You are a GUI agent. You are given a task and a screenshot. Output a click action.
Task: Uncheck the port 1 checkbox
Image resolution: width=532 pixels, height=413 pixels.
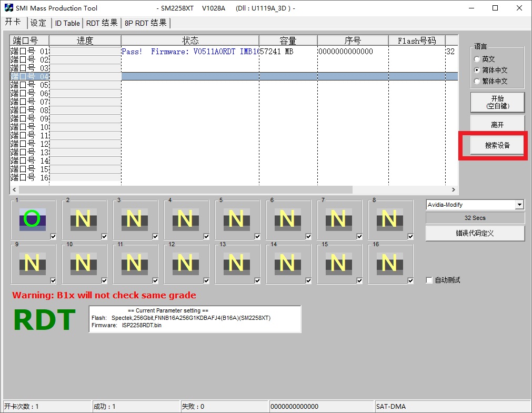53,237
